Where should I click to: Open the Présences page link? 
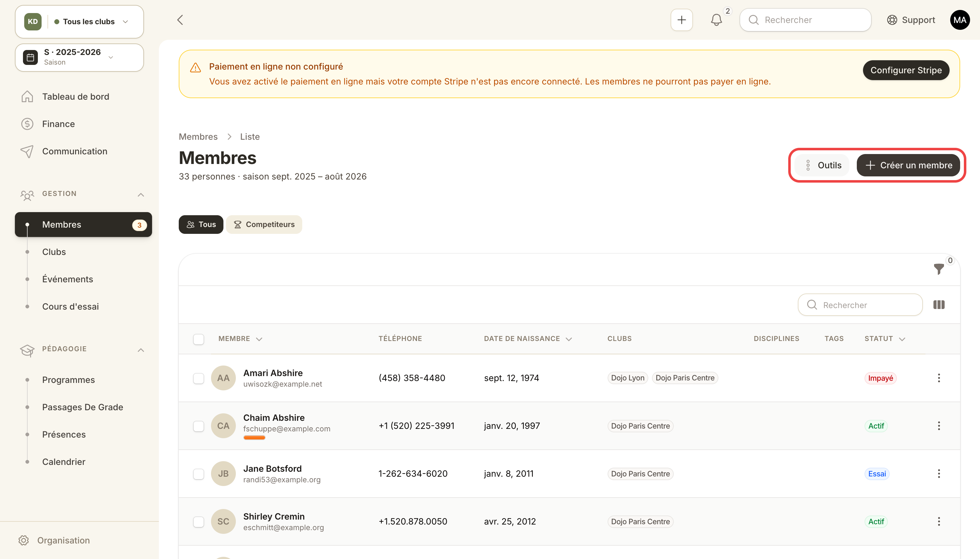click(x=64, y=434)
